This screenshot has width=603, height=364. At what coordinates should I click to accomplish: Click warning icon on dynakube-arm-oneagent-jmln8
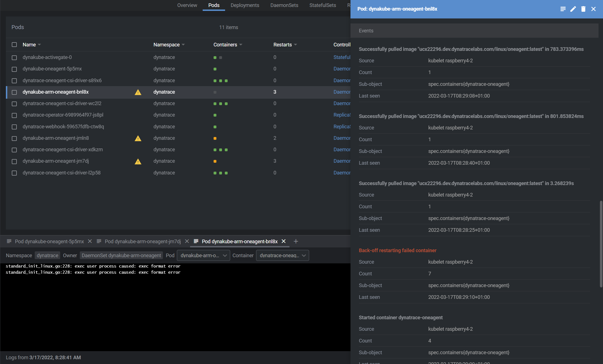click(138, 138)
